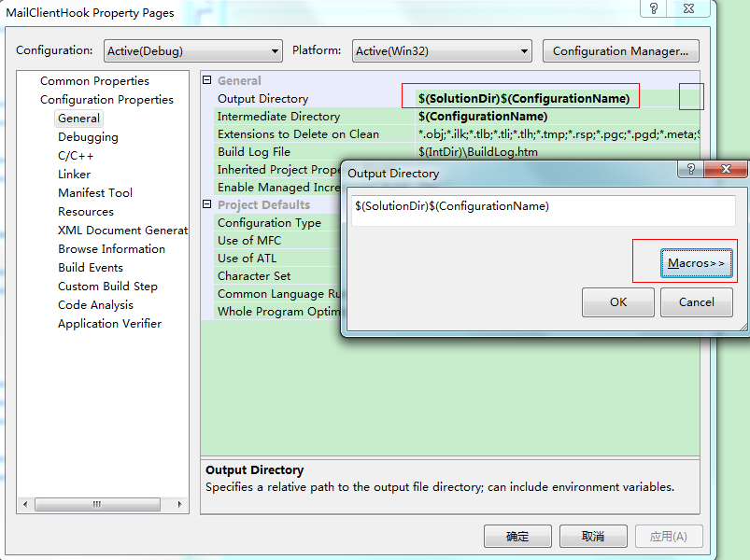Select the Build Log File property
The height and width of the screenshot is (560, 750).
pyautogui.click(x=253, y=152)
